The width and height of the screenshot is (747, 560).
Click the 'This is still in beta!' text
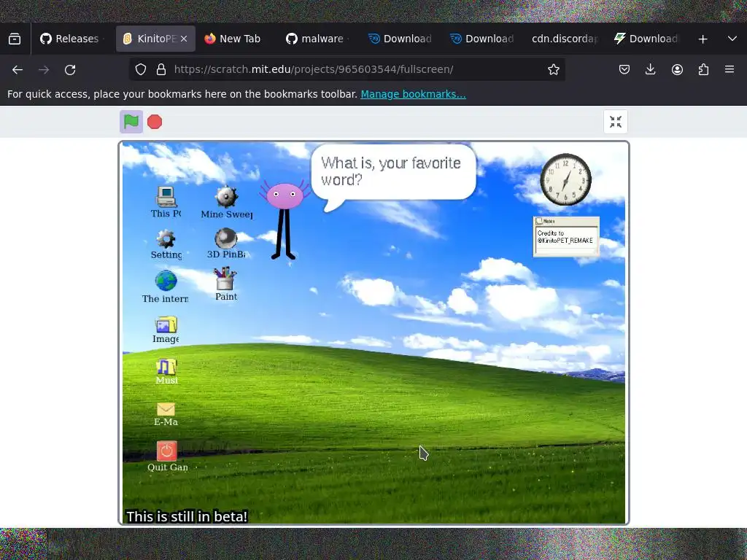[x=187, y=516]
